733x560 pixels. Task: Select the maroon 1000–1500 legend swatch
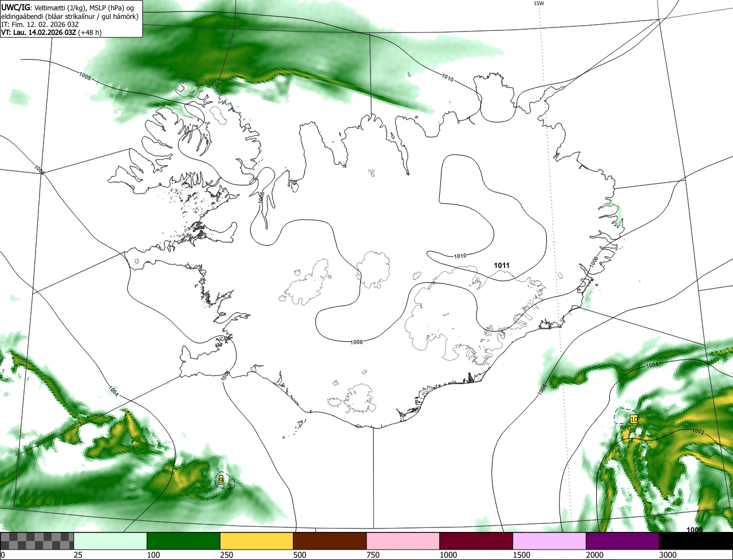pos(476,541)
